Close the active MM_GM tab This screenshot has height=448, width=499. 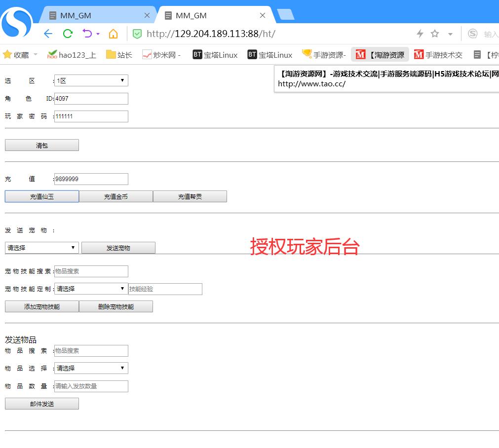263,15
